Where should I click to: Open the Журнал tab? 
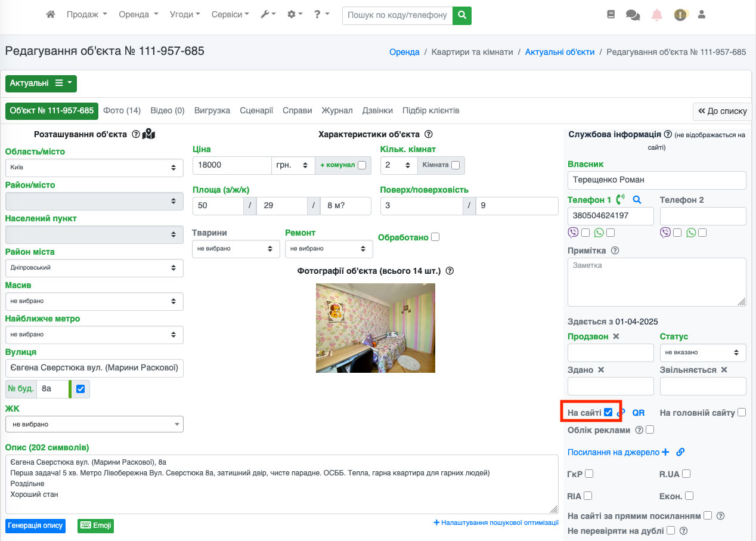[337, 111]
